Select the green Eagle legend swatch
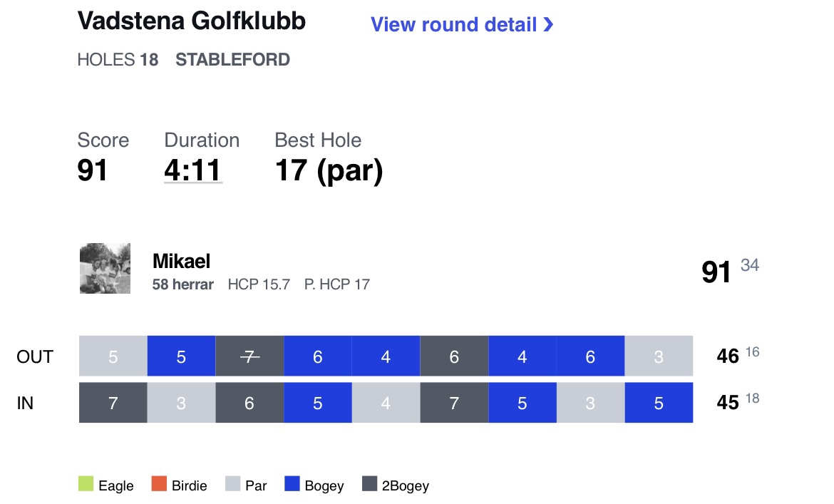This screenshot has height=504, width=834. click(x=86, y=484)
